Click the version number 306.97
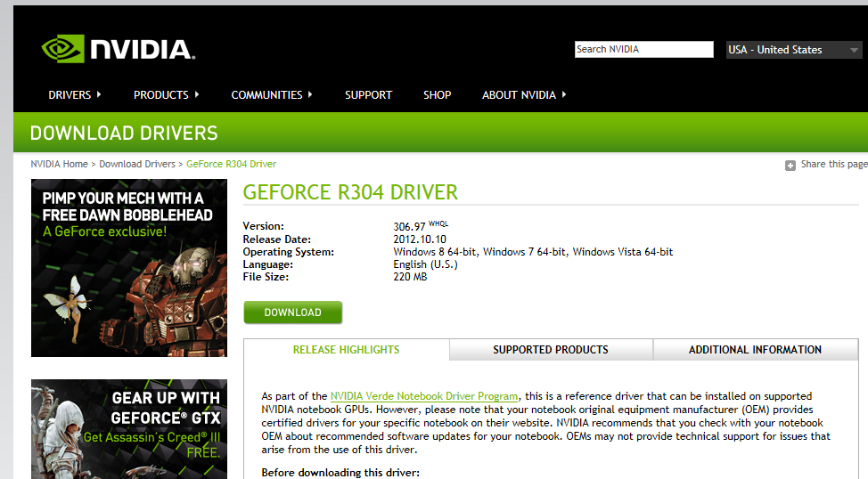 [x=409, y=227]
